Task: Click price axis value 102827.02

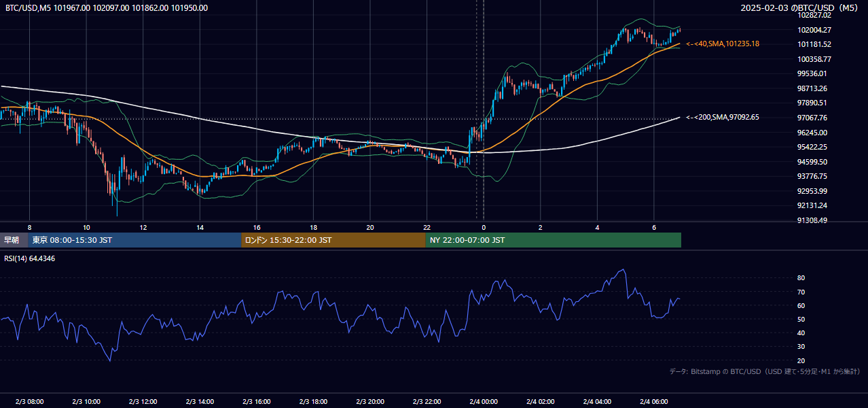Action: 815,15
